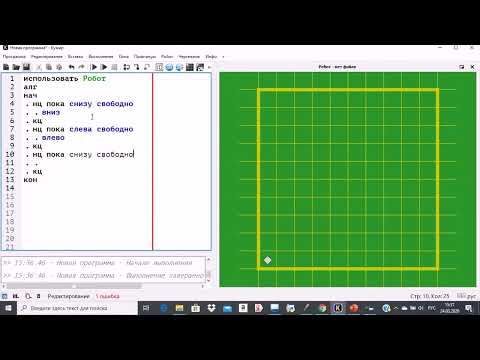Click the last dark toolbar icon with pencil
The image size is (480, 360).
pos(200,67)
